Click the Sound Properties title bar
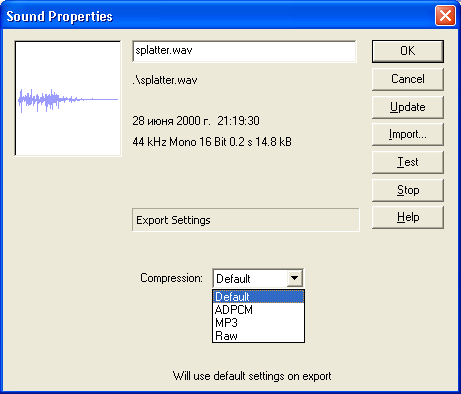 tap(217, 16)
